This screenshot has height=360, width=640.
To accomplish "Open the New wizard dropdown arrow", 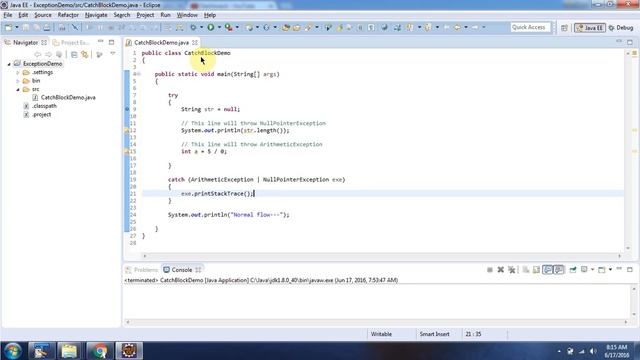I will pyautogui.click(x=17, y=27).
